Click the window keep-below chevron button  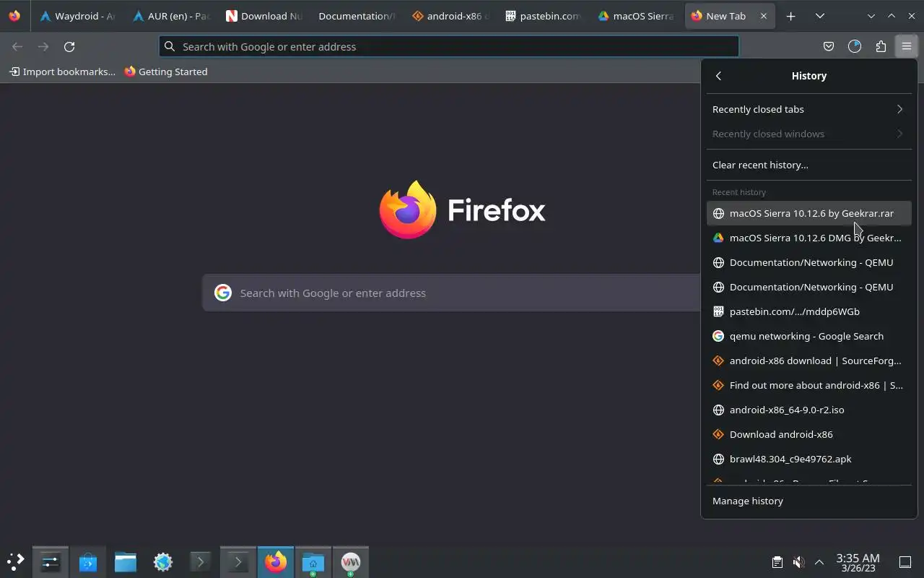(x=871, y=16)
